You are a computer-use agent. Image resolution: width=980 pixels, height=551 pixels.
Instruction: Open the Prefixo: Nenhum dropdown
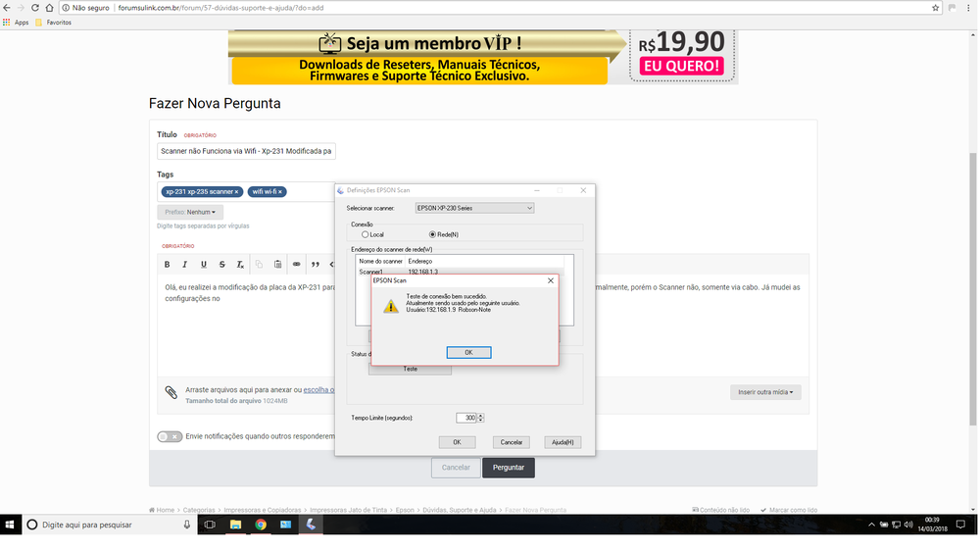190,212
